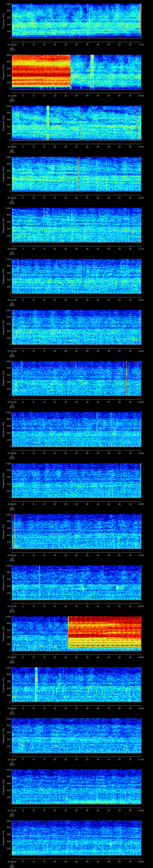
Task: Click the '23:21:00' time axis label
Action: 12,300
